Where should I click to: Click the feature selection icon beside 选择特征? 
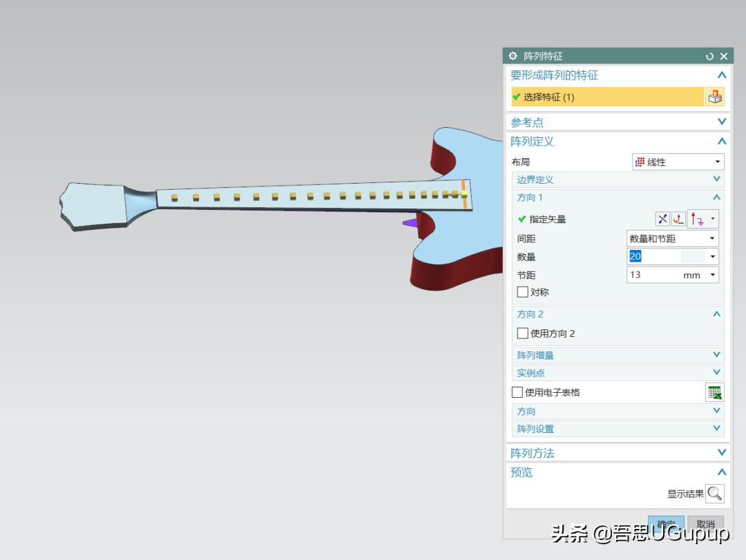[715, 97]
